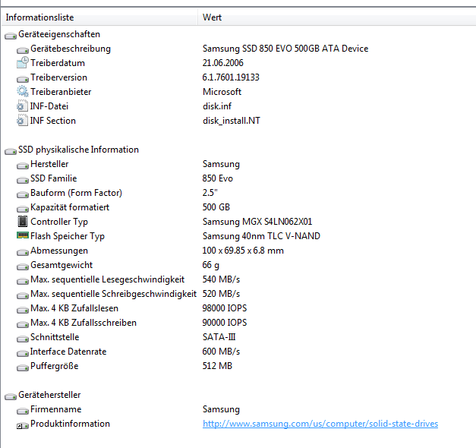Viewport: 476px width, 448px height.
Task: Select the Gerätebeschreibung row label
Action: click(x=71, y=49)
